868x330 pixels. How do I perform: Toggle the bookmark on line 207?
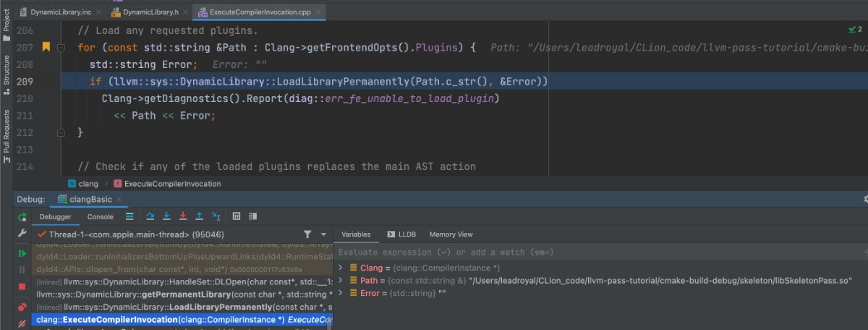(x=46, y=47)
